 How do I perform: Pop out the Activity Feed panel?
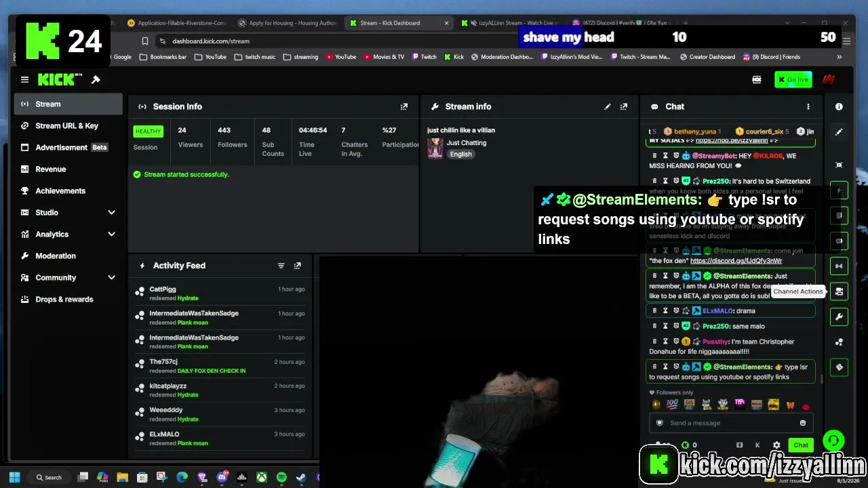(297, 266)
